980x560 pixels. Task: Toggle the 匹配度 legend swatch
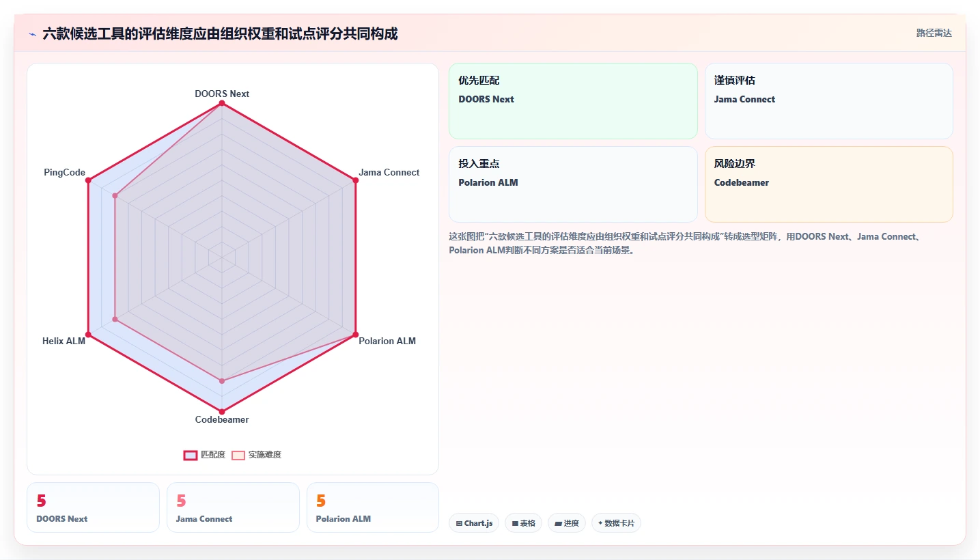(x=190, y=455)
